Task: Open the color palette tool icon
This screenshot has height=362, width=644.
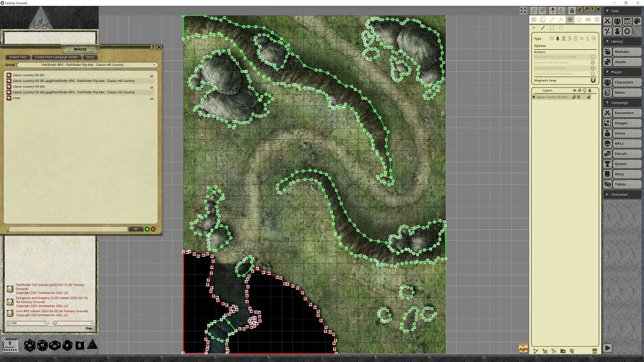Action: click(637, 21)
